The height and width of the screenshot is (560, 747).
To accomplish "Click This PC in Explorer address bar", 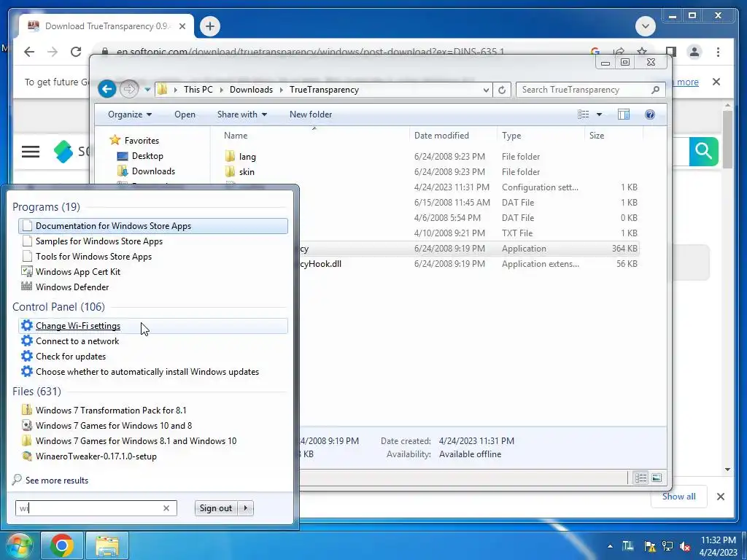I will (198, 90).
